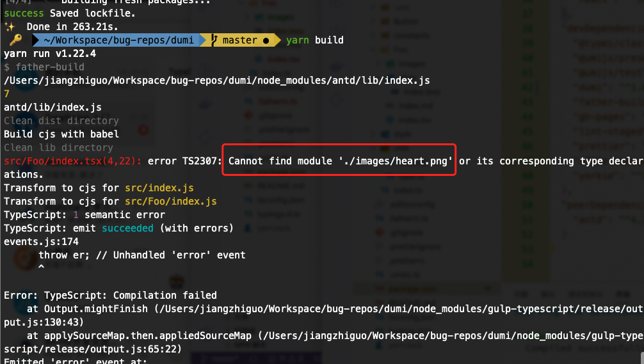This screenshot has width=644, height=364.
Task: Click 'or its corresponding type declar' text
Action: [x=551, y=161]
